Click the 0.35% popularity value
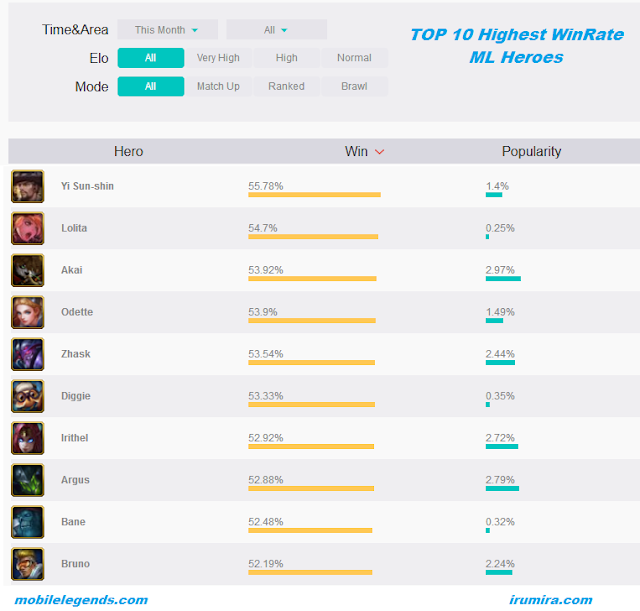 point(500,396)
